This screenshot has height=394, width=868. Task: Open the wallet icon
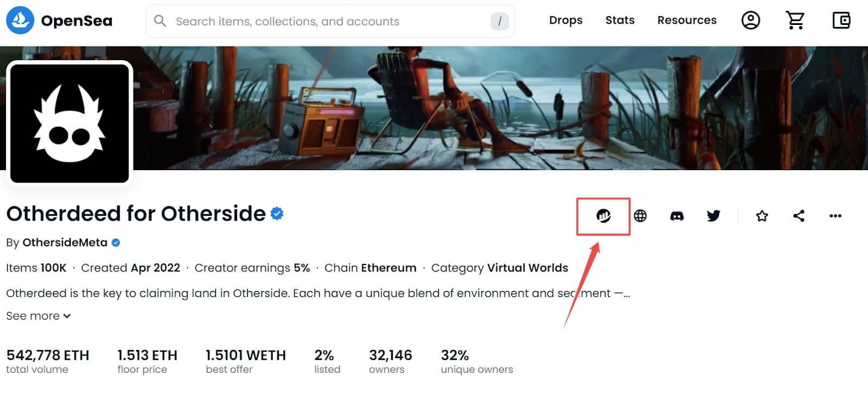pyautogui.click(x=841, y=21)
